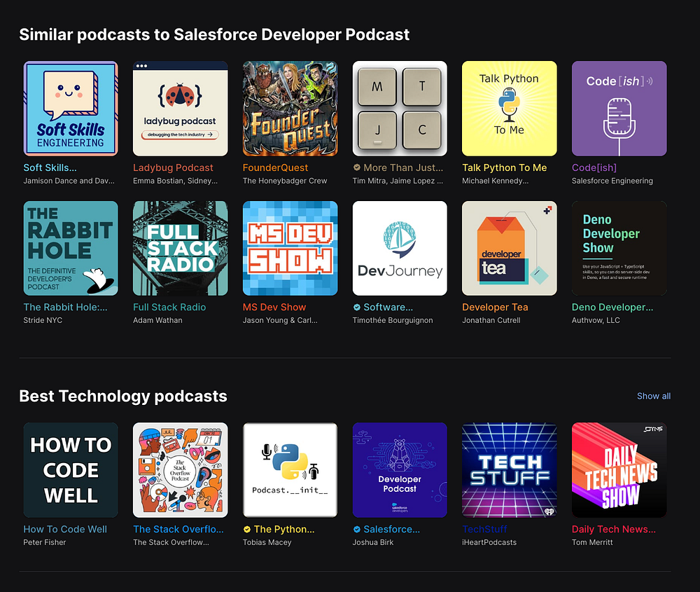Open the Software... title link
Viewport: 700px width, 592px height.
coord(388,307)
